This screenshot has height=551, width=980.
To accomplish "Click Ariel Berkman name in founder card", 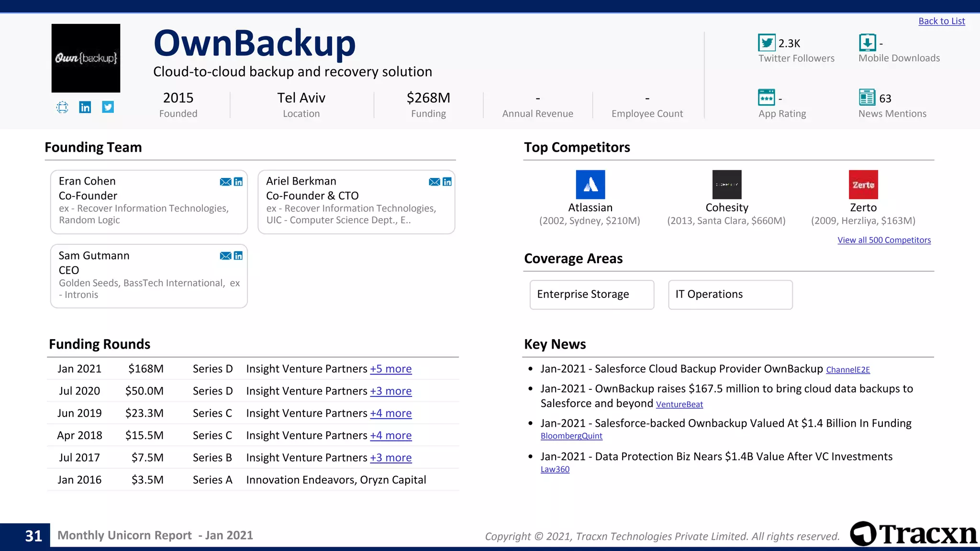I will [301, 181].
